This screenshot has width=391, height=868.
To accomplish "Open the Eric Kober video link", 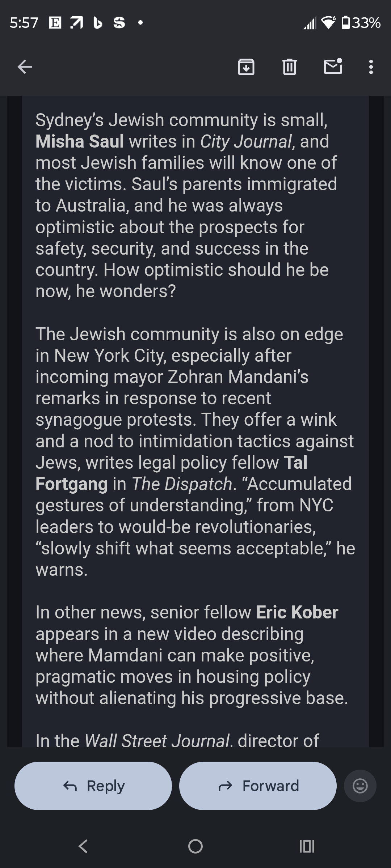I will click(x=297, y=612).
